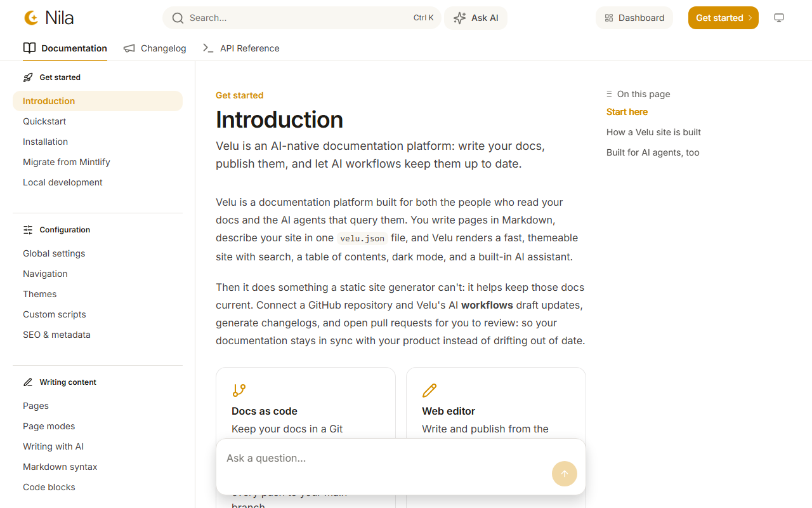Click the Web editor pencil icon
The height and width of the screenshot is (508, 812).
429,390
